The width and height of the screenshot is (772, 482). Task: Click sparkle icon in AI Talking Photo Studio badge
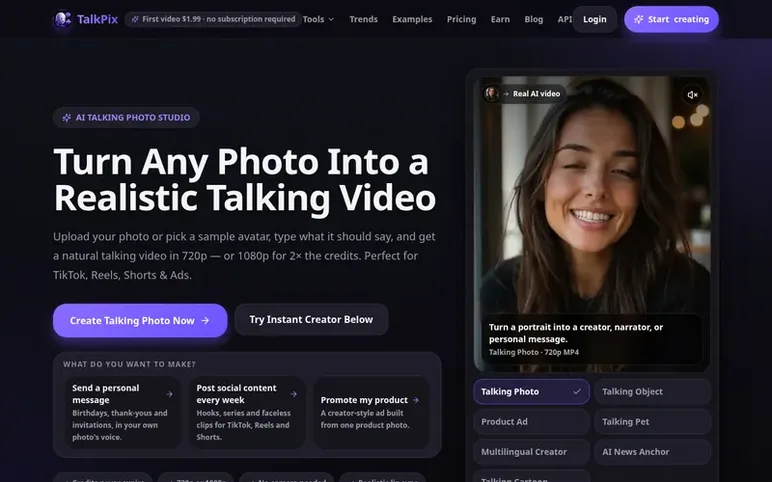pos(66,117)
